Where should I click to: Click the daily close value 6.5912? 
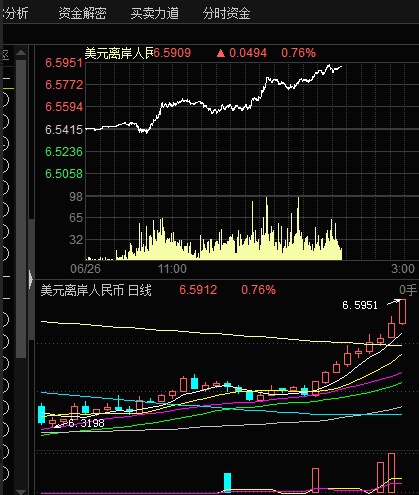pyautogui.click(x=198, y=290)
